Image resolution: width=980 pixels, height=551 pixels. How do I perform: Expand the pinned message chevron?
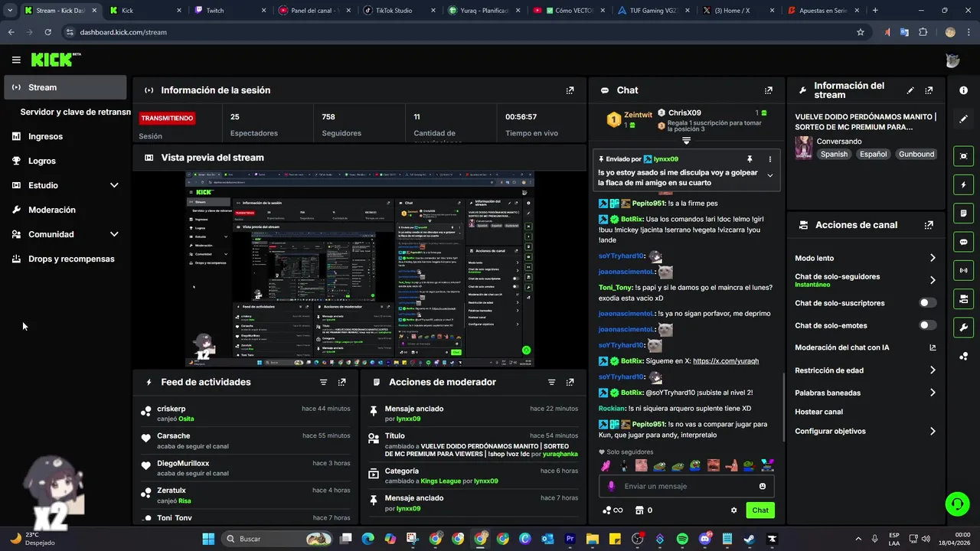coord(770,176)
